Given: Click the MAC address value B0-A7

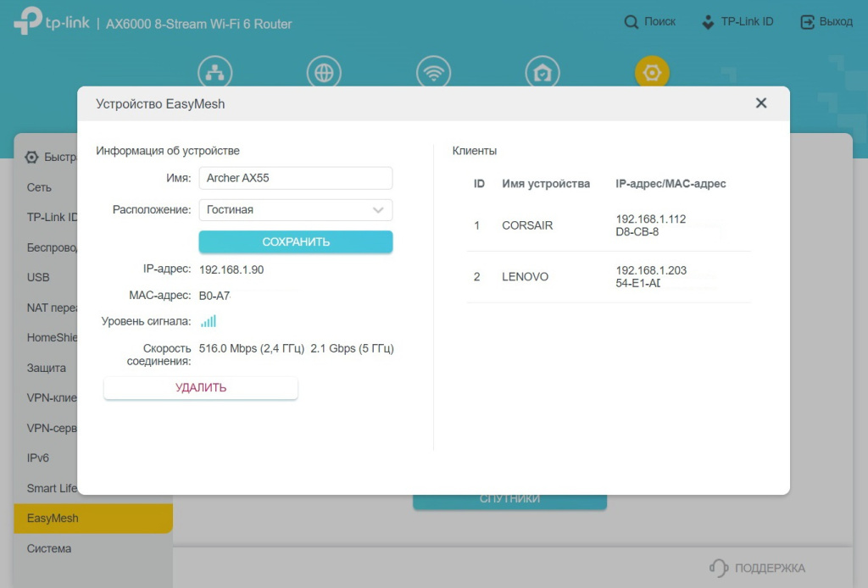Looking at the screenshot, I should (x=214, y=296).
